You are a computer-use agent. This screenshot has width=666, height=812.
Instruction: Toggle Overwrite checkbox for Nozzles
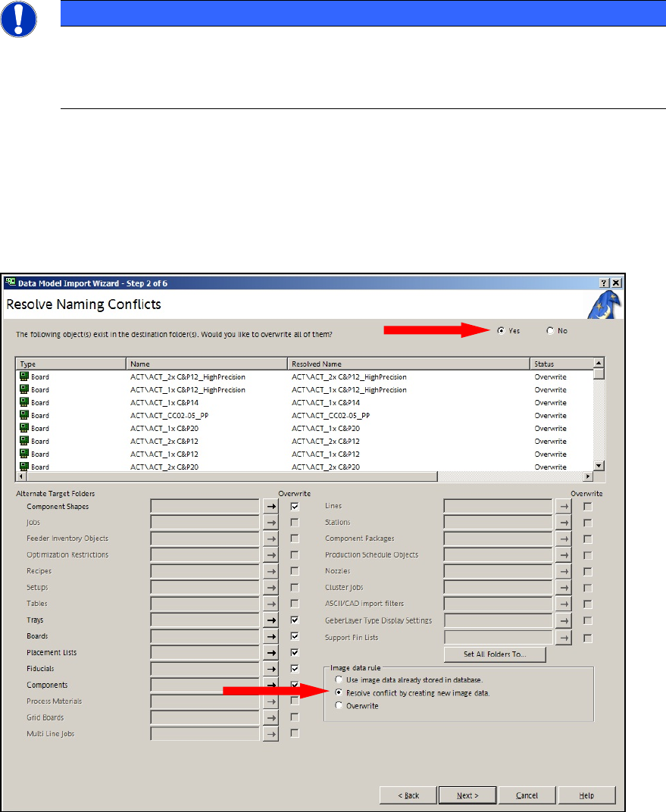point(587,571)
